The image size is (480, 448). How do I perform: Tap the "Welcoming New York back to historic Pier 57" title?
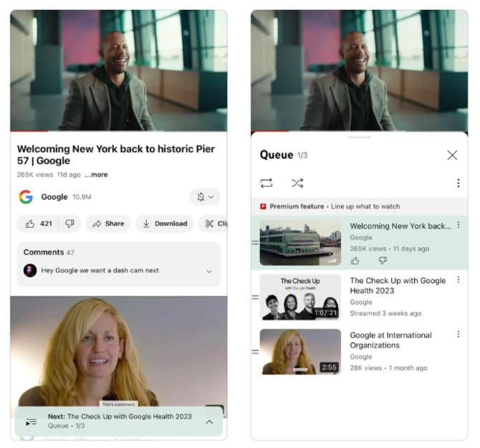pos(116,155)
